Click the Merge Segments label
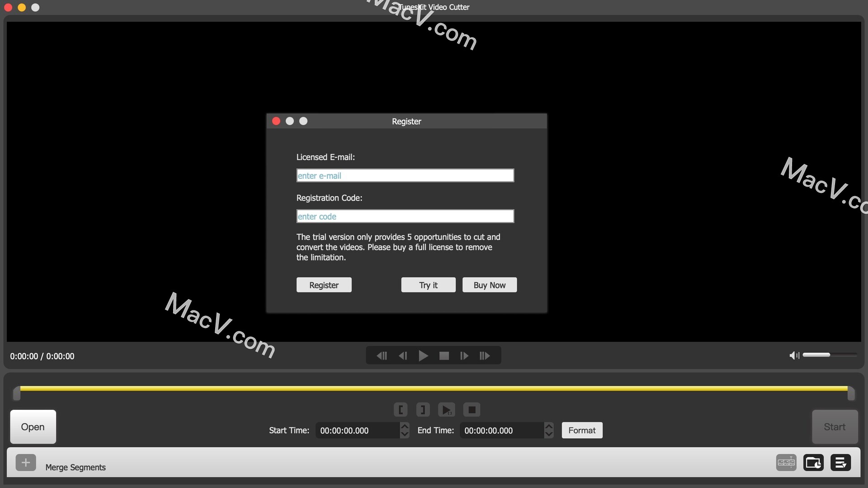The height and width of the screenshot is (488, 868). (75, 467)
